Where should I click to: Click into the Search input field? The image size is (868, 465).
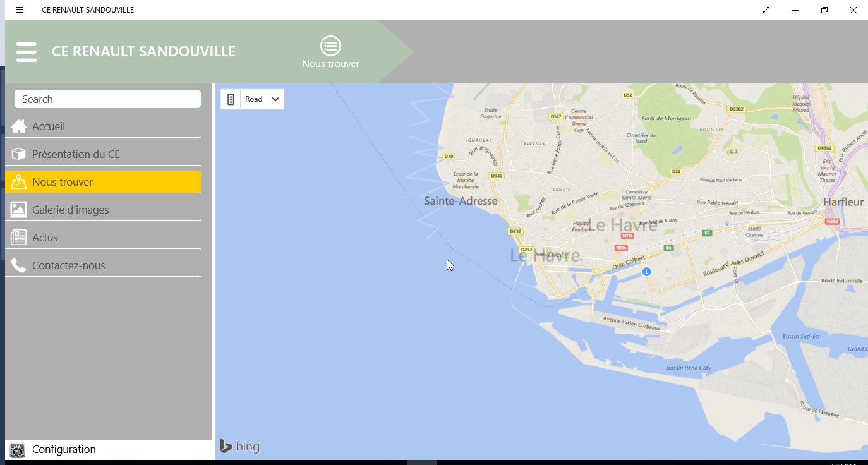click(107, 99)
